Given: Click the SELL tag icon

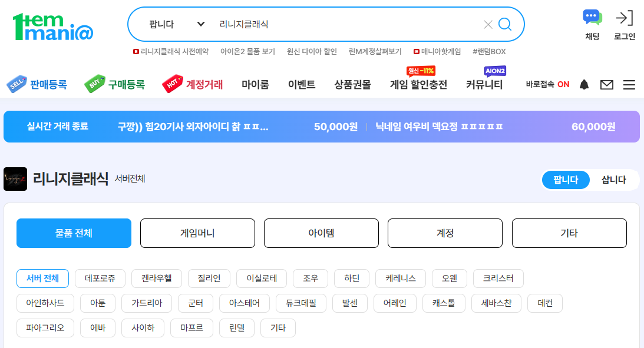Looking at the screenshot, I should [x=17, y=84].
